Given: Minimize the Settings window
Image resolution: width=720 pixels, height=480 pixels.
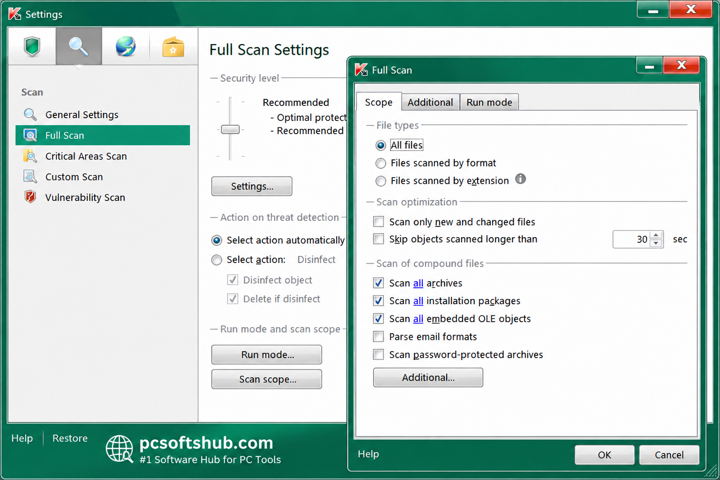Looking at the screenshot, I should [653, 10].
